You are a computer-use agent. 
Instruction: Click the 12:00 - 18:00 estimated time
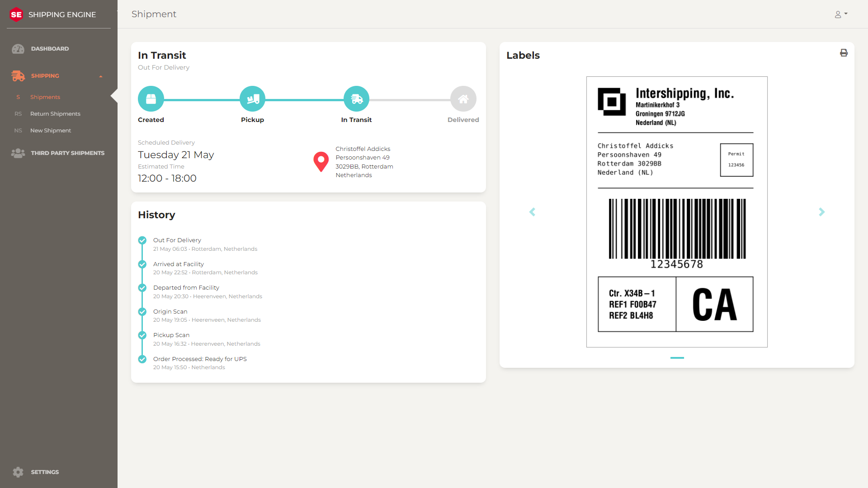(x=167, y=178)
